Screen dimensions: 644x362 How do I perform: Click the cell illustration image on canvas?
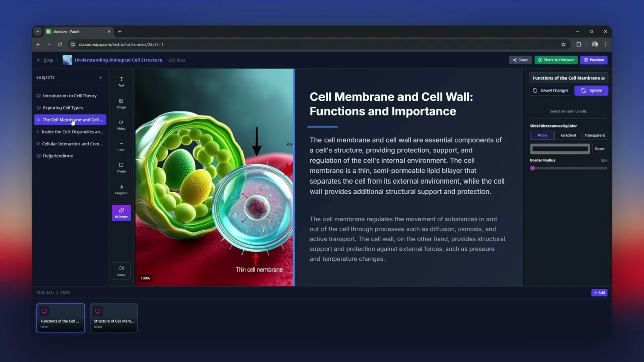click(x=215, y=177)
